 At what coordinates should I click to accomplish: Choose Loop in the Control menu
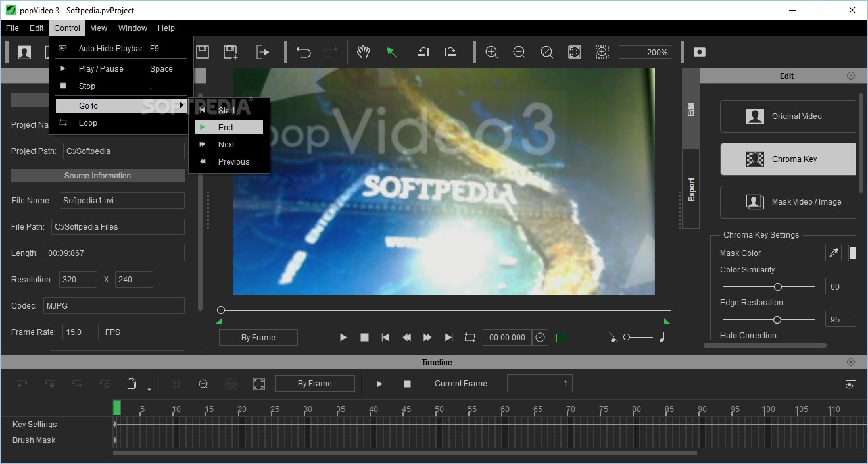(x=121, y=123)
